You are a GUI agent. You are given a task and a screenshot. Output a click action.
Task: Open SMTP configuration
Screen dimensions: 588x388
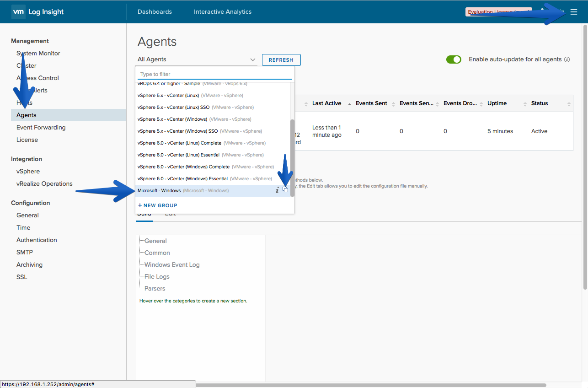pyautogui.click(x=25, y=253)
